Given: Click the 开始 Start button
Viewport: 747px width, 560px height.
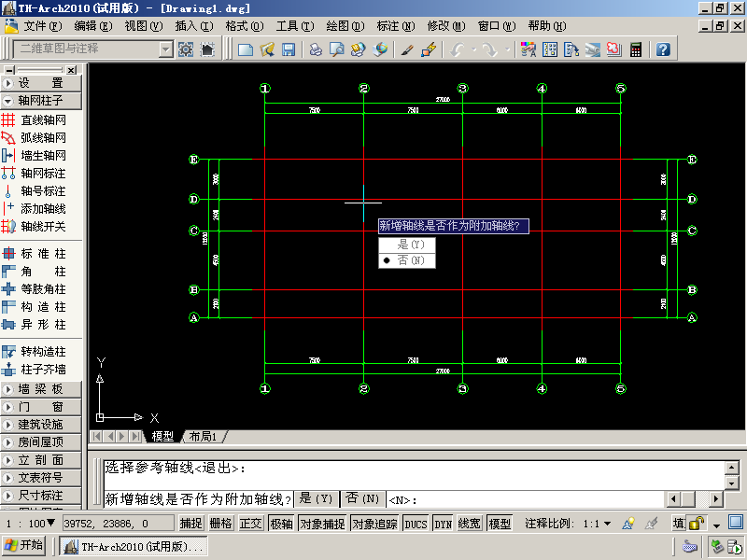Looking at the screenshot, I should (x=23, y=546).
